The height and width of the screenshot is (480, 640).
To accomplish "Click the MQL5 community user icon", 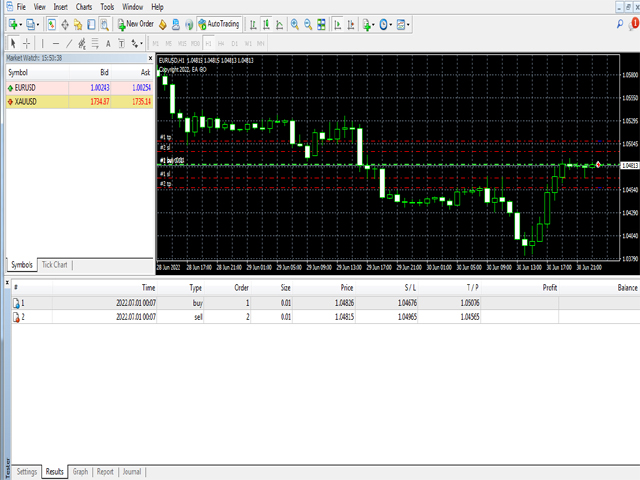I will [176, 24].
